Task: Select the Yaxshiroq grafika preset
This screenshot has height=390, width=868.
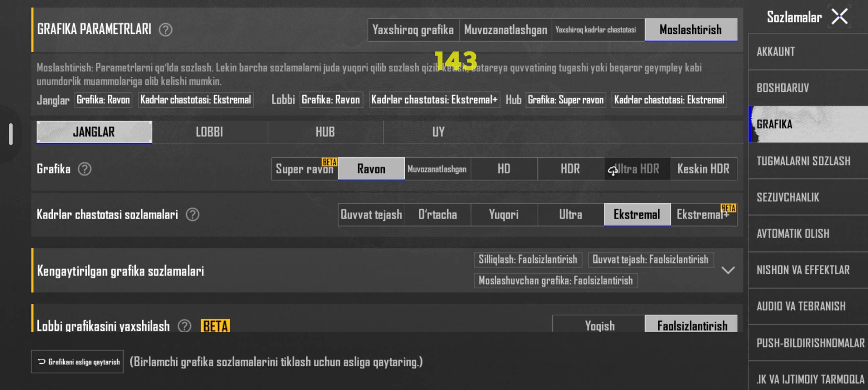Action: (413, 30)
